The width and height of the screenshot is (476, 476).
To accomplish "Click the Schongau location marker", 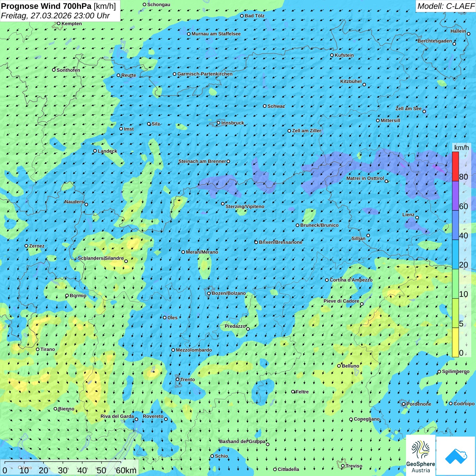I will [144, 4].
